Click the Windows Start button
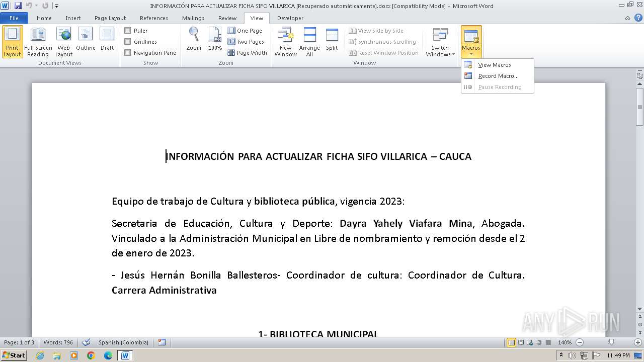Image resolution: width=644 pixels, height=362 pixels. [x=14, y=355]
